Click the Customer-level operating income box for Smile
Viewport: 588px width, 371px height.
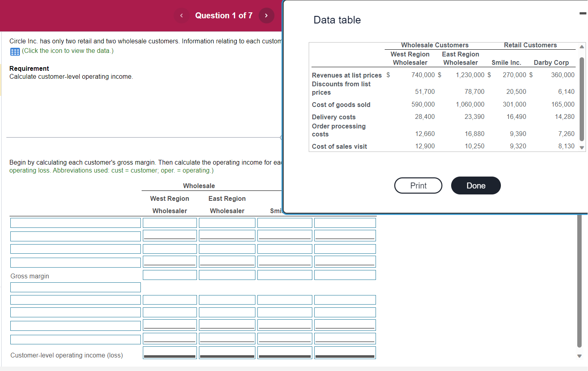(x=284, y=352)
